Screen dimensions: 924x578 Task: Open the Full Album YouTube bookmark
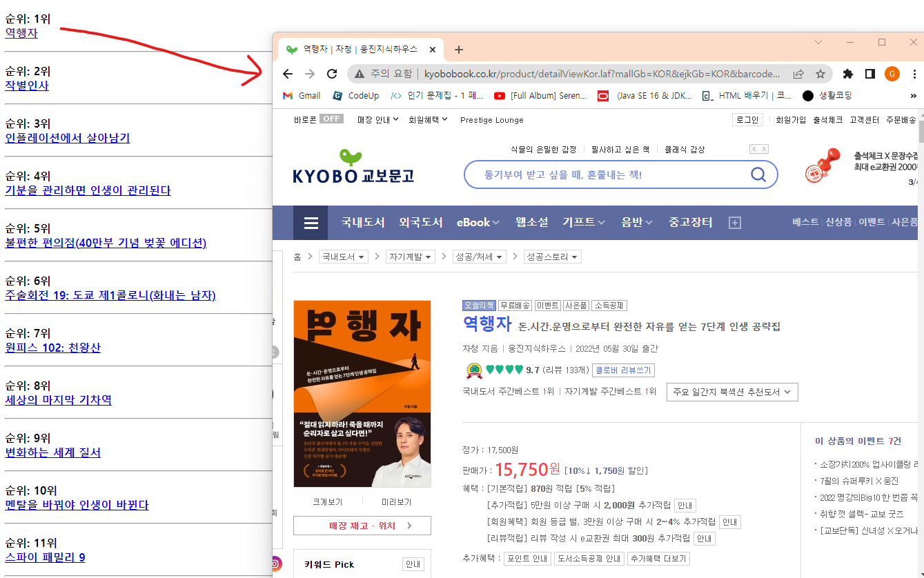[540, 96]
